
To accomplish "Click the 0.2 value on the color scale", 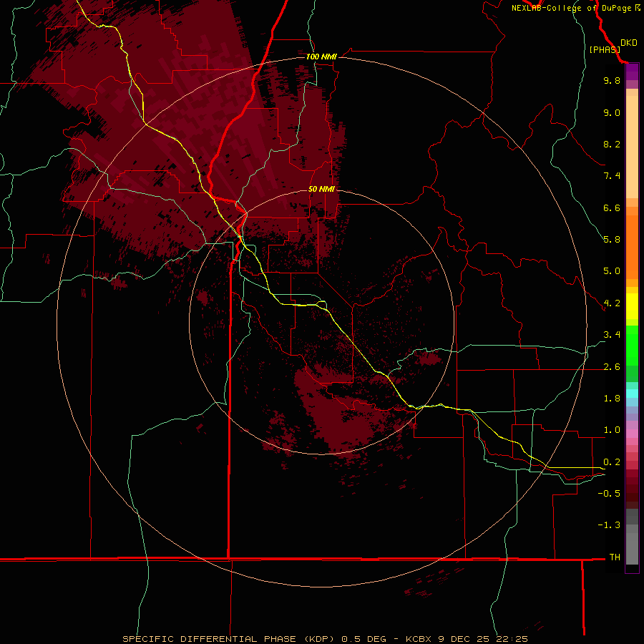I will (x=612, y=462).
